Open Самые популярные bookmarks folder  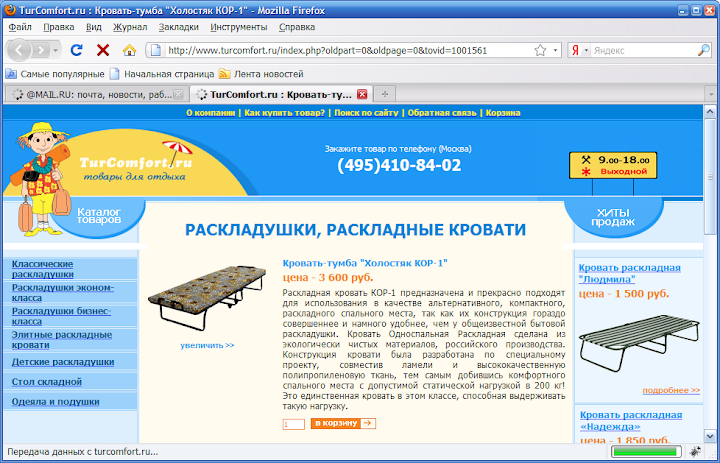click(x=55, y=74)
